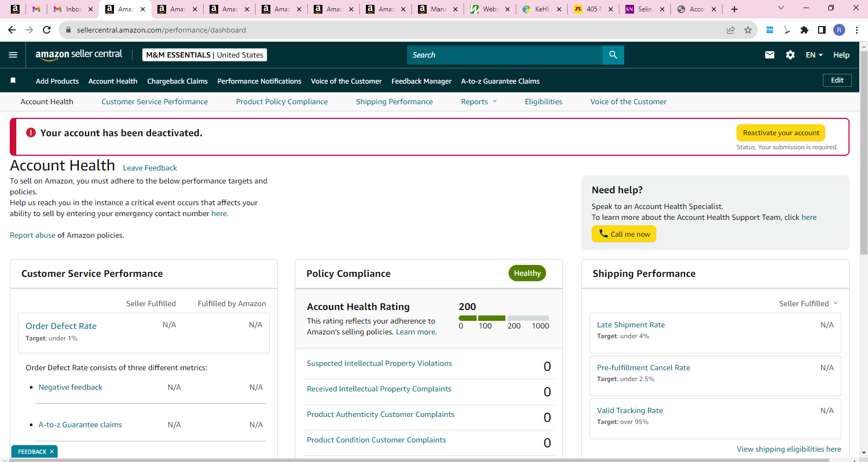Click the browser address bar URL
Viewport: 868px width, 462px height.
click(x=161, y=30)
